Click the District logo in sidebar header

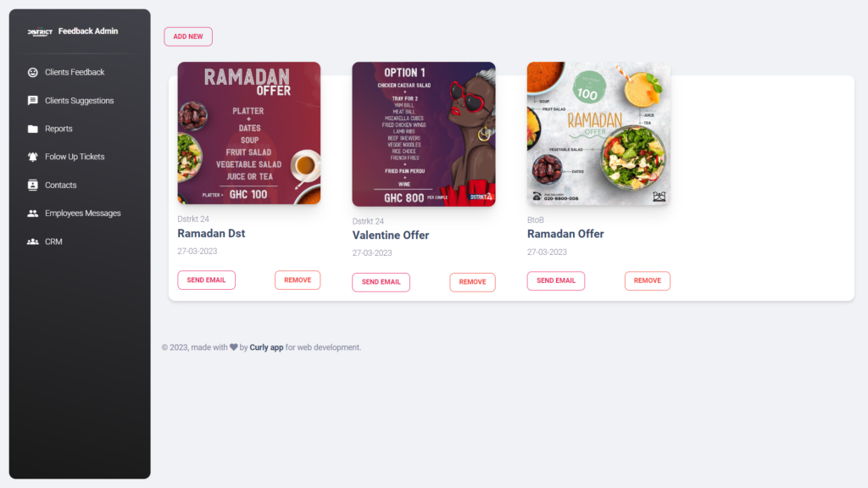40,31
